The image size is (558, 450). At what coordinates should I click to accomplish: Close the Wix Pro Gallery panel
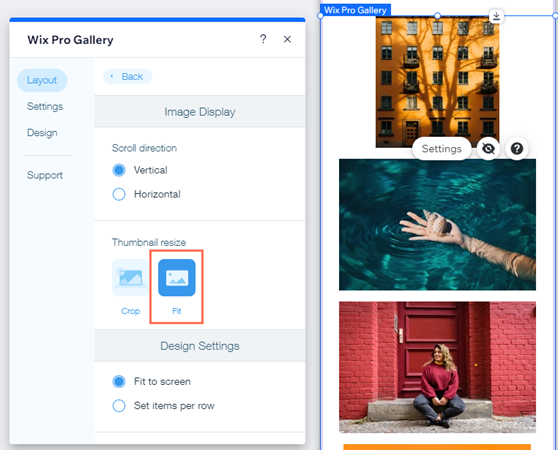(x=287, y=39)
